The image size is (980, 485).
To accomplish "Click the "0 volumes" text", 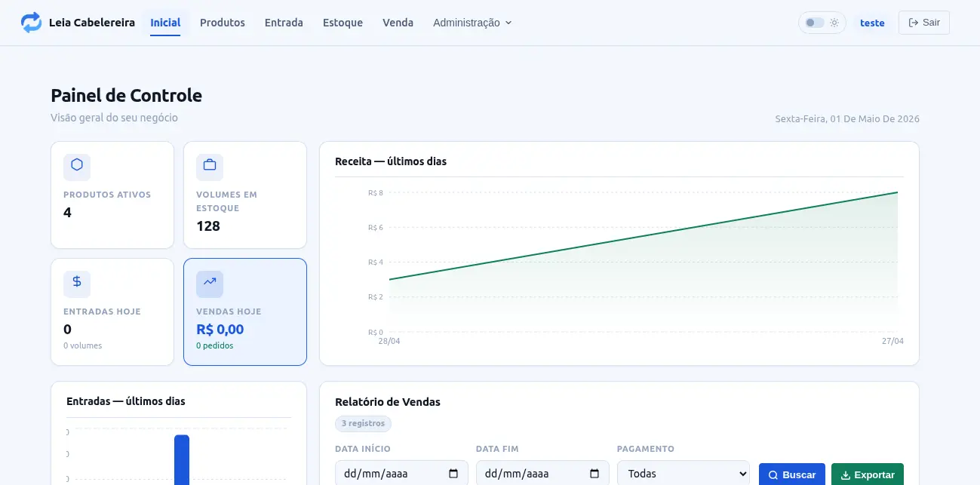I will [x=83, y=345].
